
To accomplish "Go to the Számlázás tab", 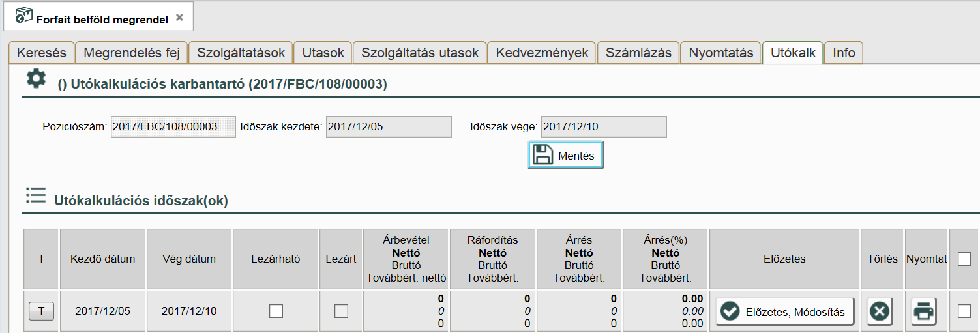I will coord(638,53).
